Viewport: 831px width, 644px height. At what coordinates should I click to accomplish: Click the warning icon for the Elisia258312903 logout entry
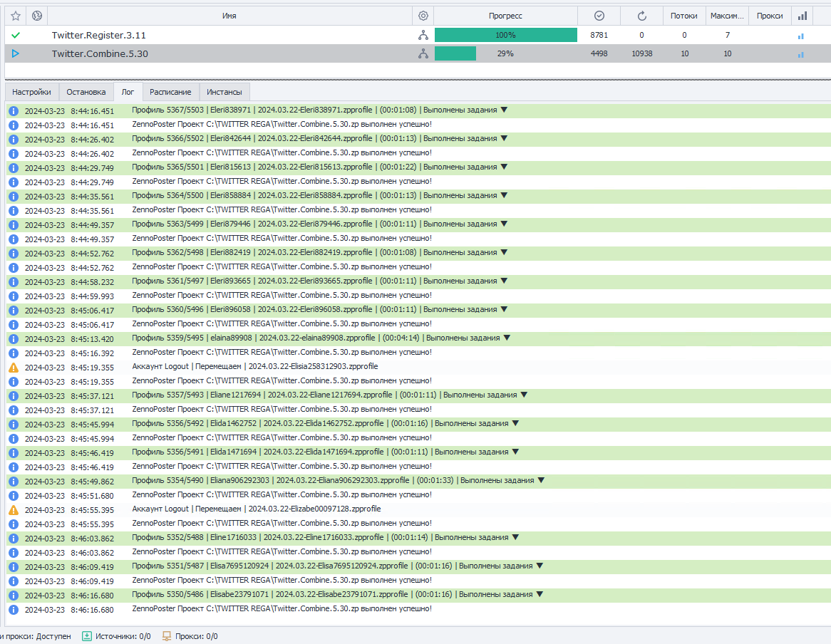tap(14, 368)
